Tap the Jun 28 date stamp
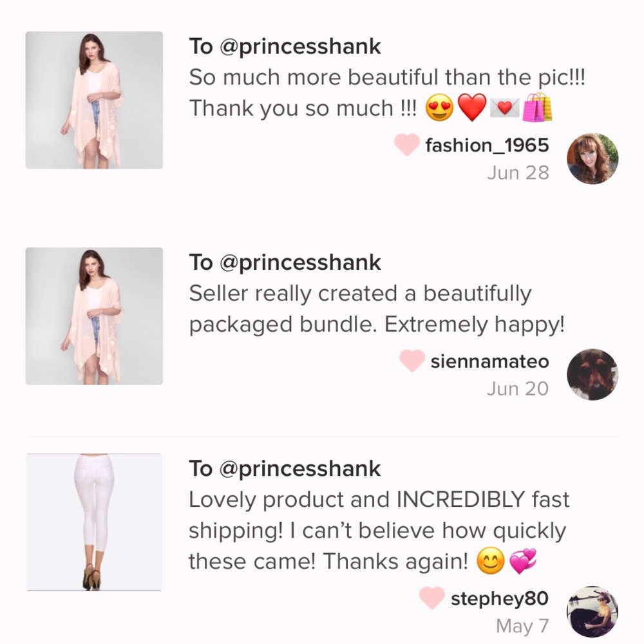Viewport: 644px width, 644px height. tap(518, 173)
